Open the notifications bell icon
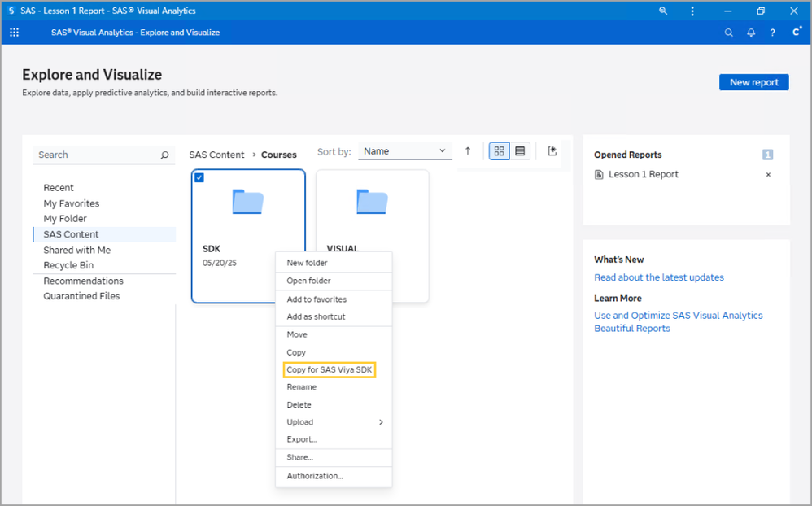 click(x=751, y=33)
